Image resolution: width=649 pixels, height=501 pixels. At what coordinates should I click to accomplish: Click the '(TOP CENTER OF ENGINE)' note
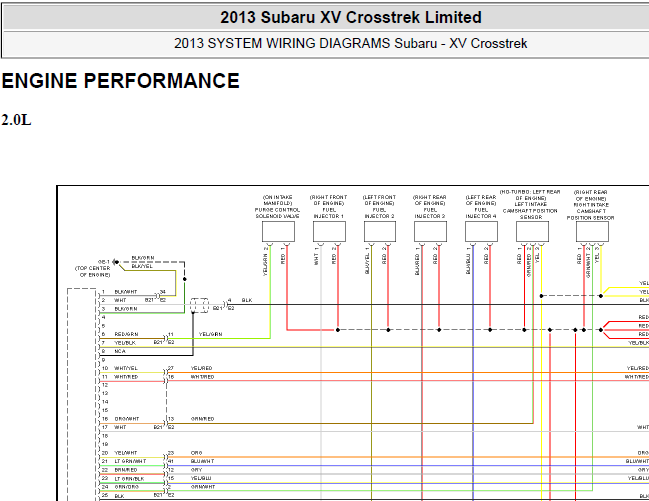tap(93, 272)
